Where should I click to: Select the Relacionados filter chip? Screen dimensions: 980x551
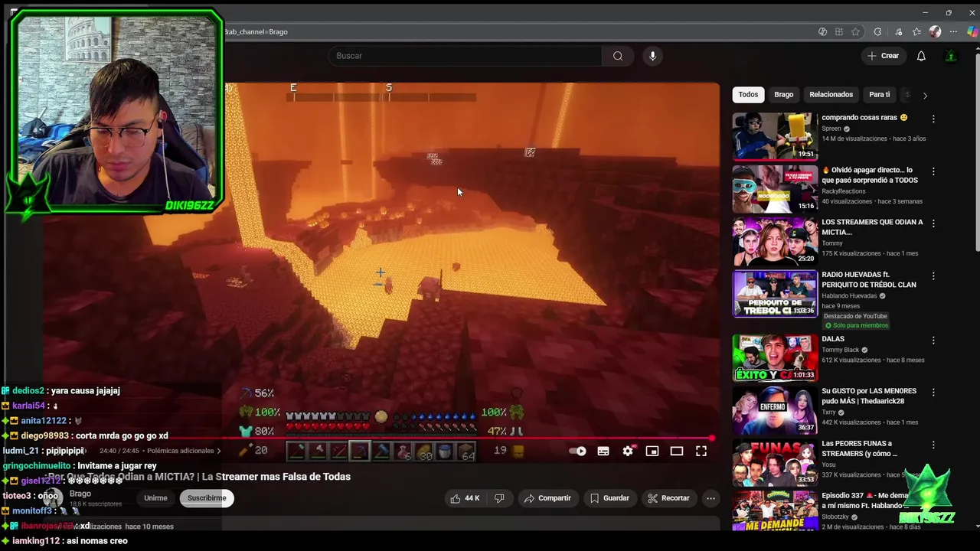[x=831, y=95]
